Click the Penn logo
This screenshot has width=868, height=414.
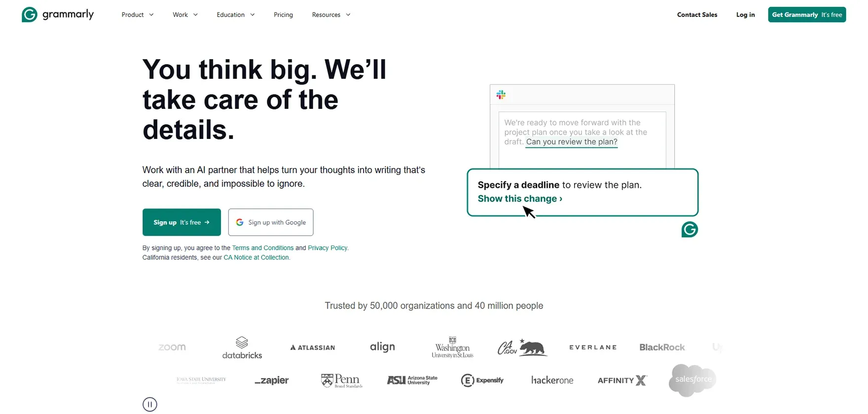click(342, 380)
